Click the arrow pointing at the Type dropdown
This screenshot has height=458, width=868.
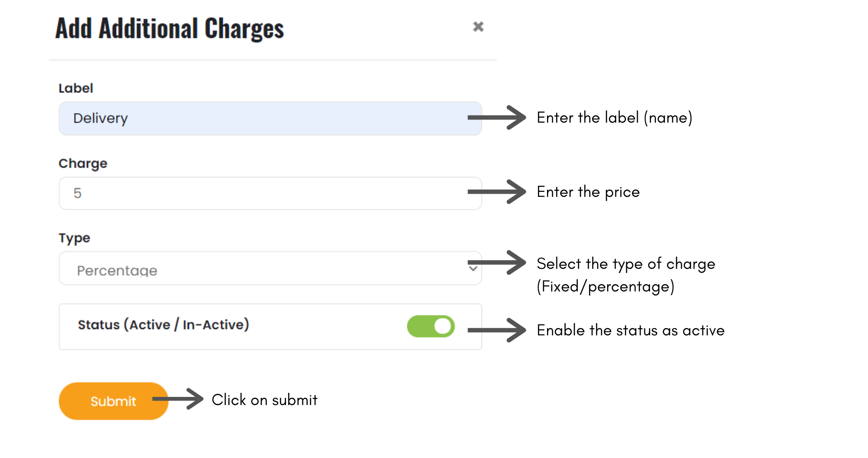click(496, 262)
